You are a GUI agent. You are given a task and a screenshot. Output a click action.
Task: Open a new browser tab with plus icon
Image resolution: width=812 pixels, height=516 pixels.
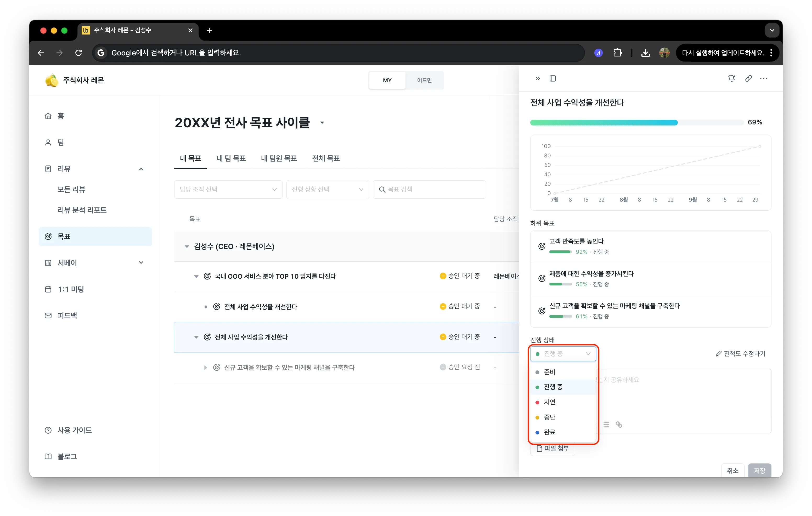[209, 30]
